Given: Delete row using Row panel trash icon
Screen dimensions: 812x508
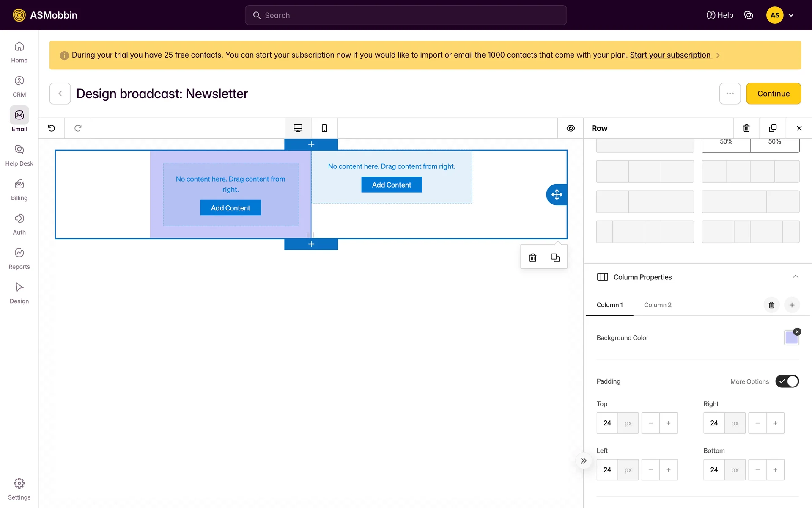Looking at the screenshot, I should point(746,128).
